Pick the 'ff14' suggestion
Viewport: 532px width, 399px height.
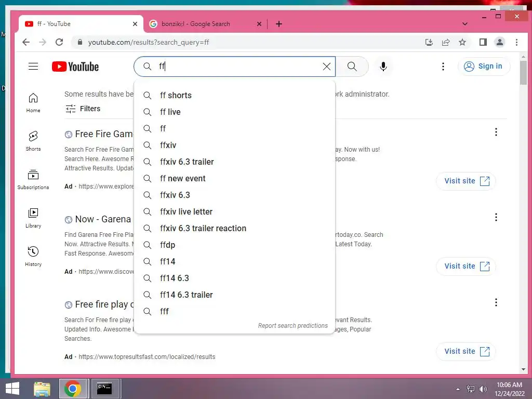[x=235, y=262]
